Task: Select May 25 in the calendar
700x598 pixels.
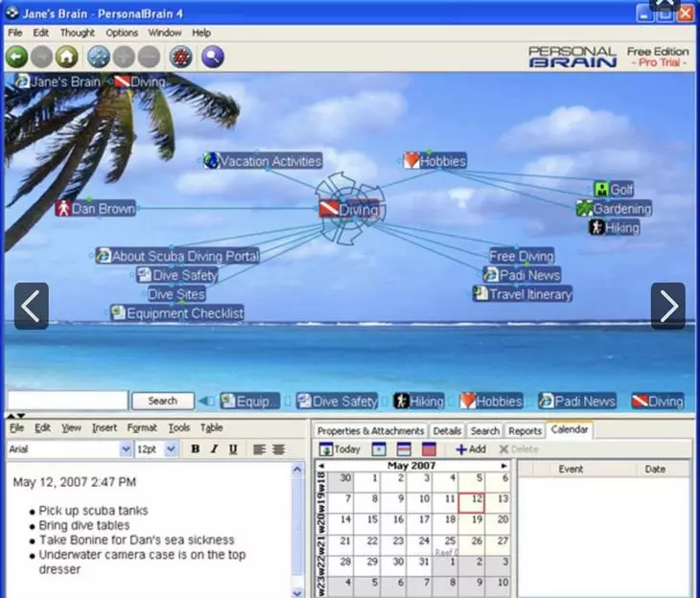Action: pyautogui.click(x=446, y=544)
